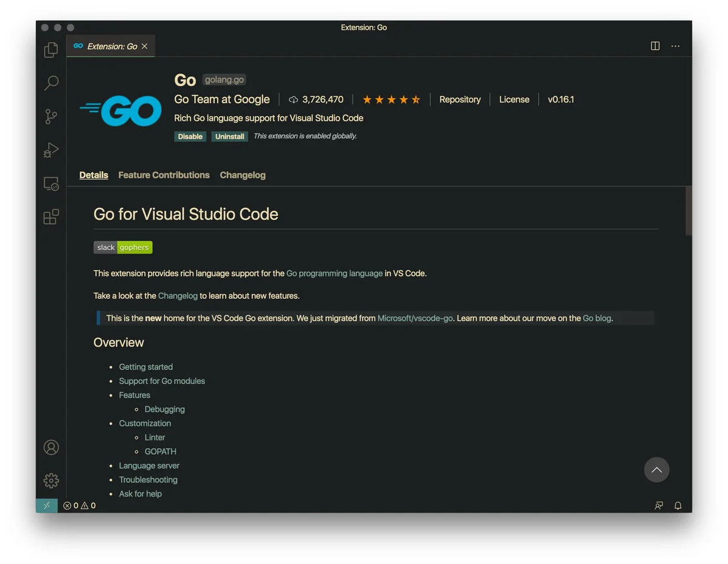Jump to Getting started section
The height and width of the screenshot is (564, 728).
pyautogui.click(x=146, y=367)
